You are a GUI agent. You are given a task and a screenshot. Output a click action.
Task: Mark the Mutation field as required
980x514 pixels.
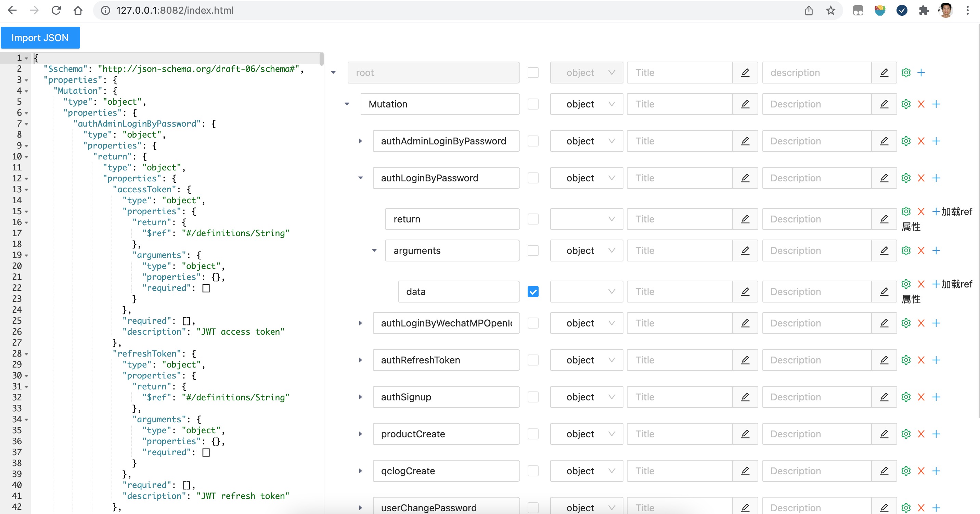click(x=533, y=104)
